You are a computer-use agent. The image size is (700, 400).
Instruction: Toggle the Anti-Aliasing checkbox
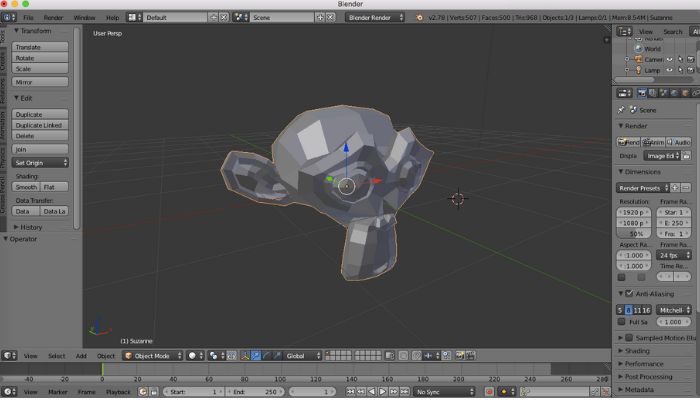point(629,293)
